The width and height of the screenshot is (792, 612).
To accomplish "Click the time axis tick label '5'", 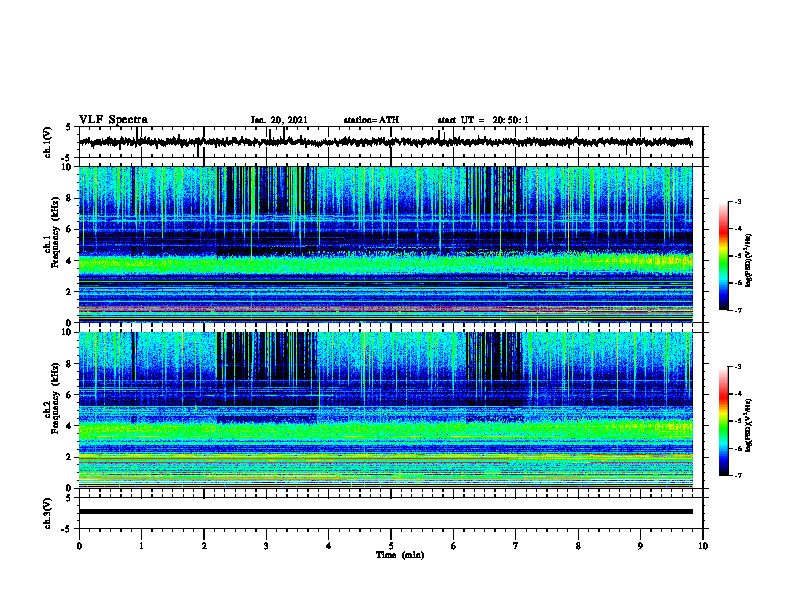I will 391,546.
